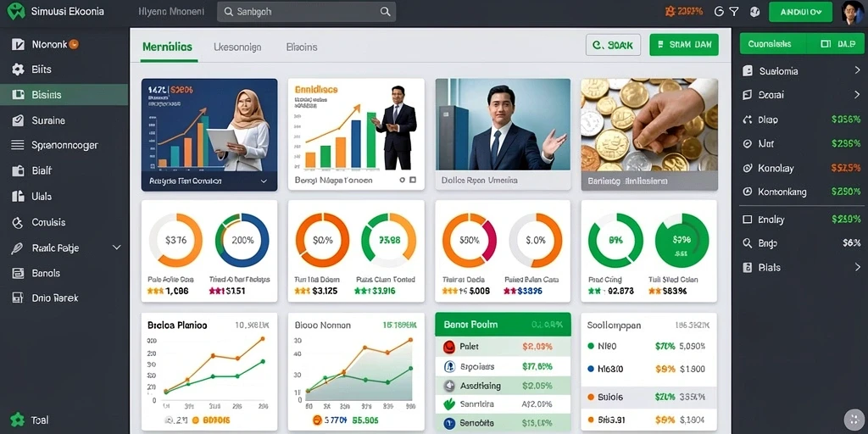The height and width of the screenshot is (434, 868).
Task: Click the Bioco Nonnon chart title
Action: (323, 325)
